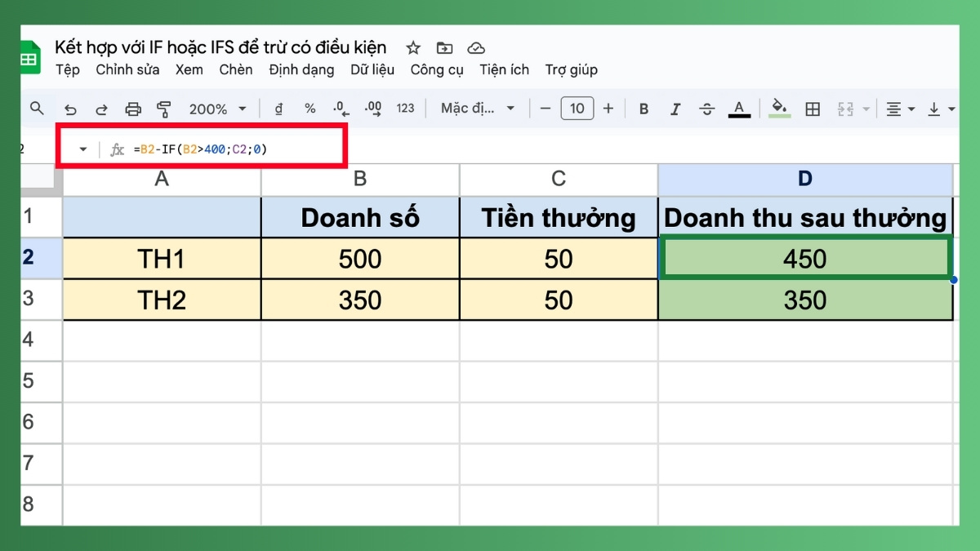980x551 pixels.
Task: Toggle italic formatting
Action: click(x=675, y=108)
